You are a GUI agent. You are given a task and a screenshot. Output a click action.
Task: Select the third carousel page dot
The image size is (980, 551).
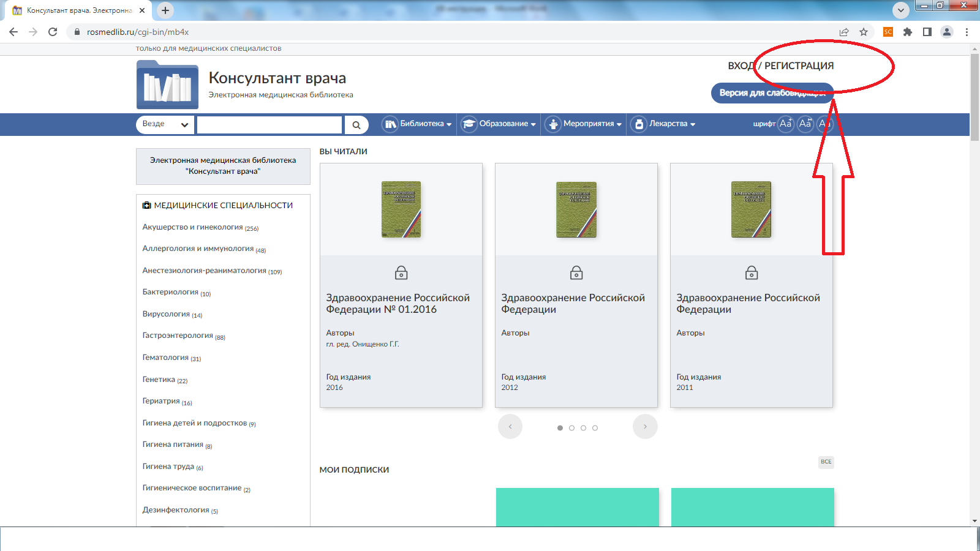[x=583, y=428]
